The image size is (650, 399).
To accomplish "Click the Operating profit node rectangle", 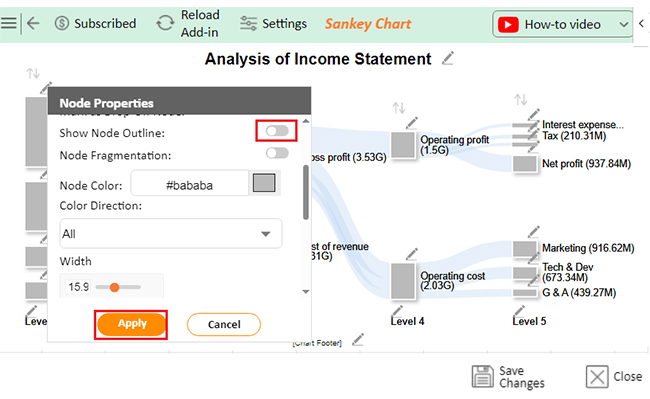I will pyautogui.click(x=403, y=145).
